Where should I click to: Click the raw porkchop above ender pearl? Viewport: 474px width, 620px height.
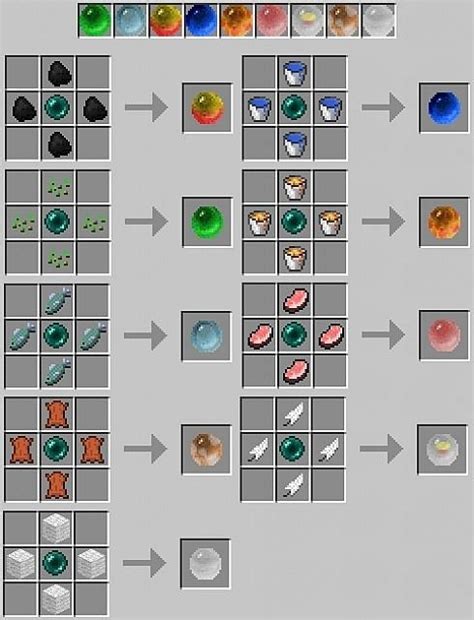tap(295, 300)
